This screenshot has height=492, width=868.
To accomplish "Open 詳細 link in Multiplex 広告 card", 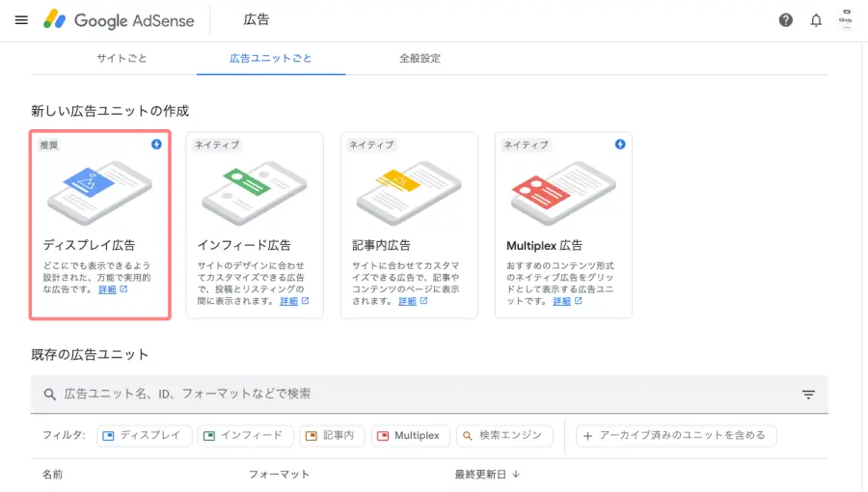I will [x=562, y=301].
